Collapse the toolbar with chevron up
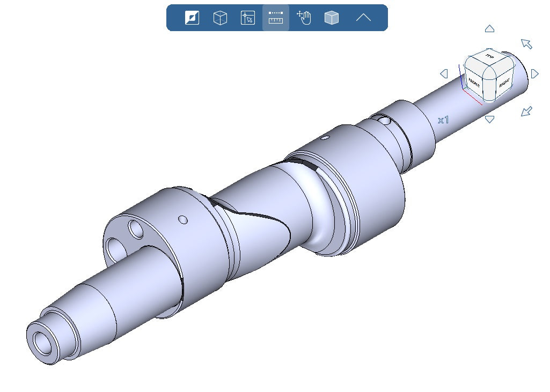This screenshot has width=550, height=392. point(363,18)
